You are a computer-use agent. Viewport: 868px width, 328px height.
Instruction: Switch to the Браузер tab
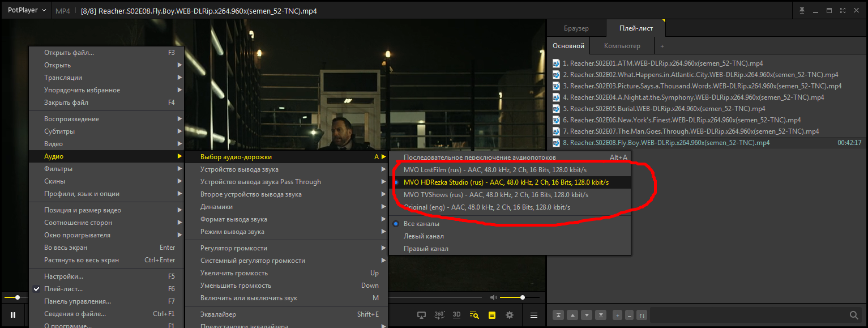pyautogui.click(x=576, y=28)
